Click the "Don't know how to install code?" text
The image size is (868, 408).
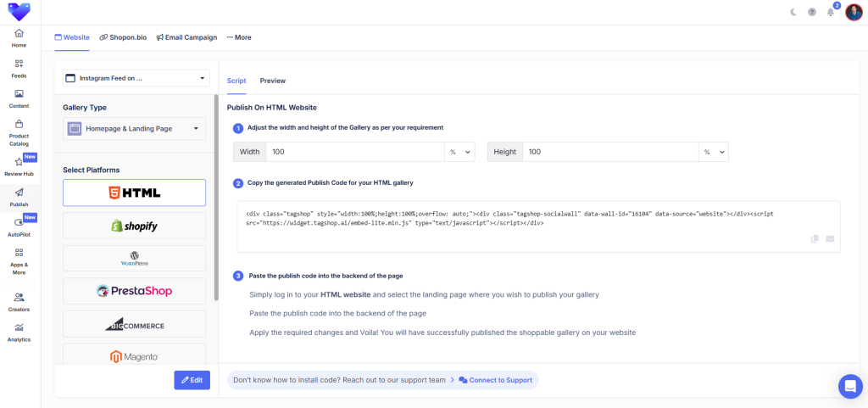pos(339,380)
